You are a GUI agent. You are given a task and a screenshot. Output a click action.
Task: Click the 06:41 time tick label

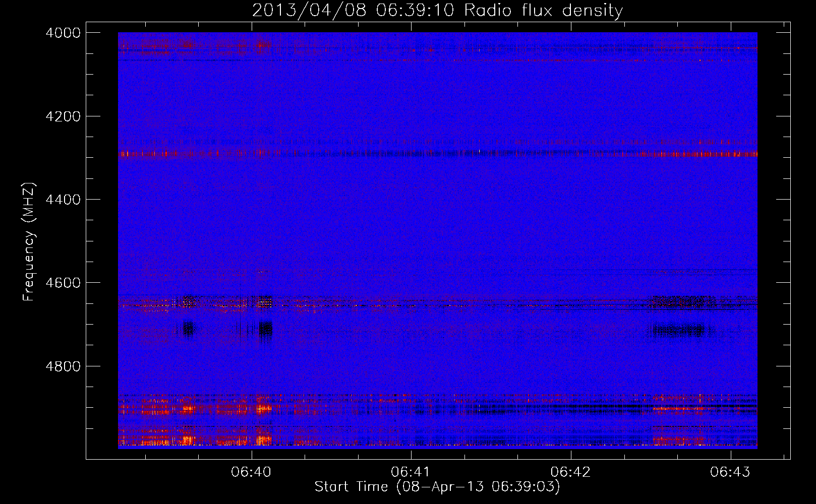point(411,472)
